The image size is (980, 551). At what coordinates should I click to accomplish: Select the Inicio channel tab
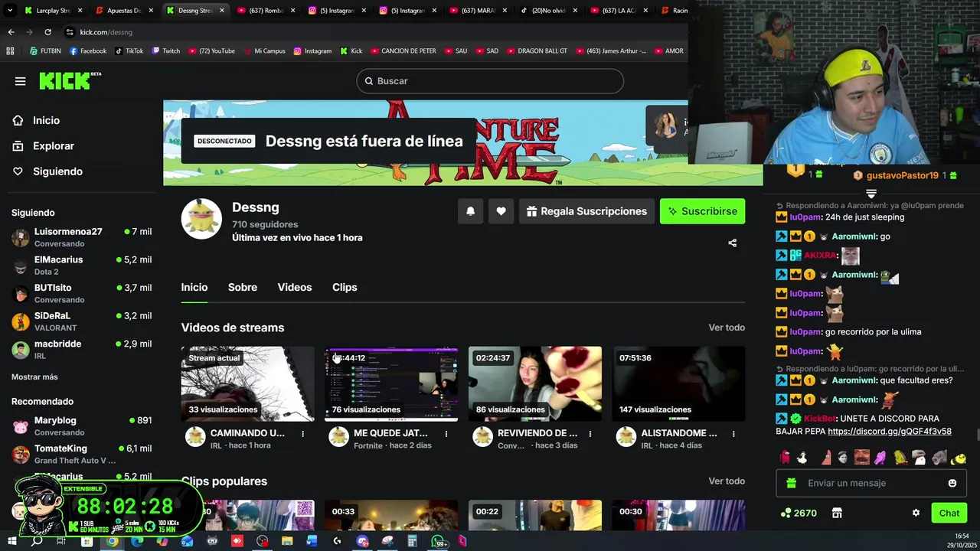[x=194, y=287]
